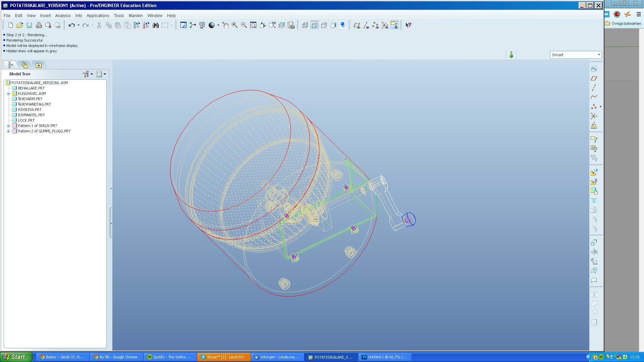
Task: Switch to Spotify - The Smiths taskbar button
Action: click(x=170, y=357)
